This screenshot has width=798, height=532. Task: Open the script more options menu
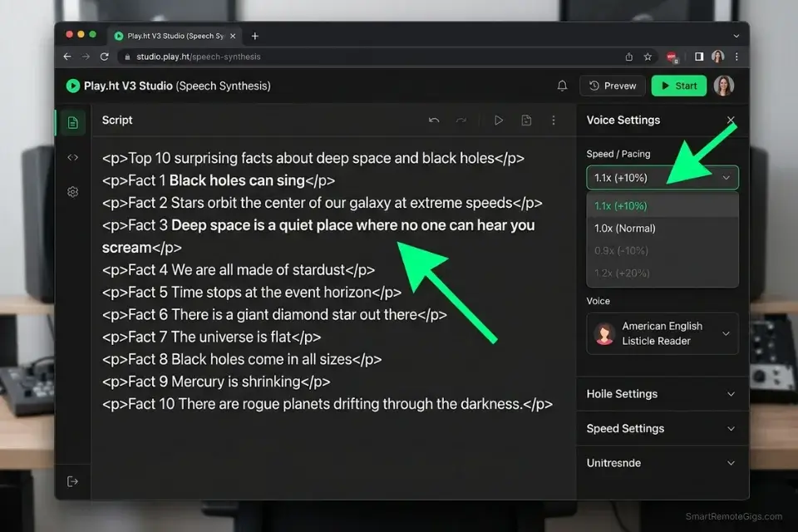554,121
